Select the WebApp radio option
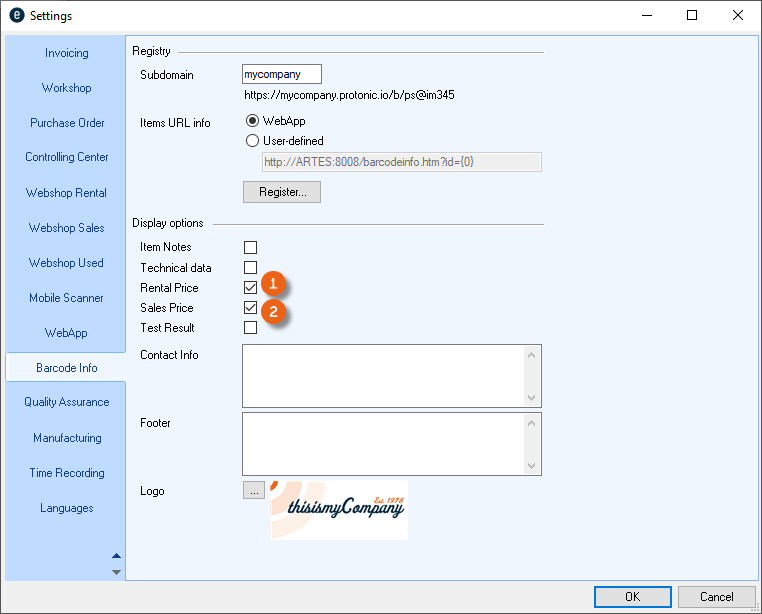 252,121
